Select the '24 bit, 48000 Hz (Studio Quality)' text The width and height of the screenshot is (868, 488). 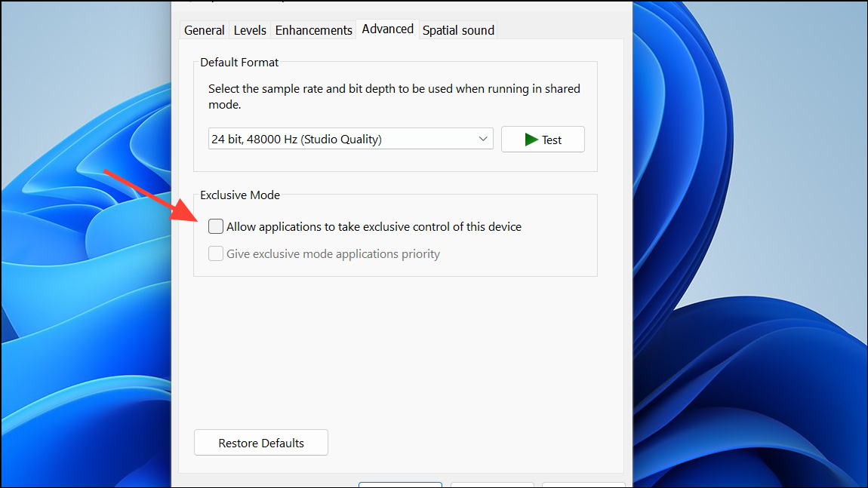click(297, 139)
